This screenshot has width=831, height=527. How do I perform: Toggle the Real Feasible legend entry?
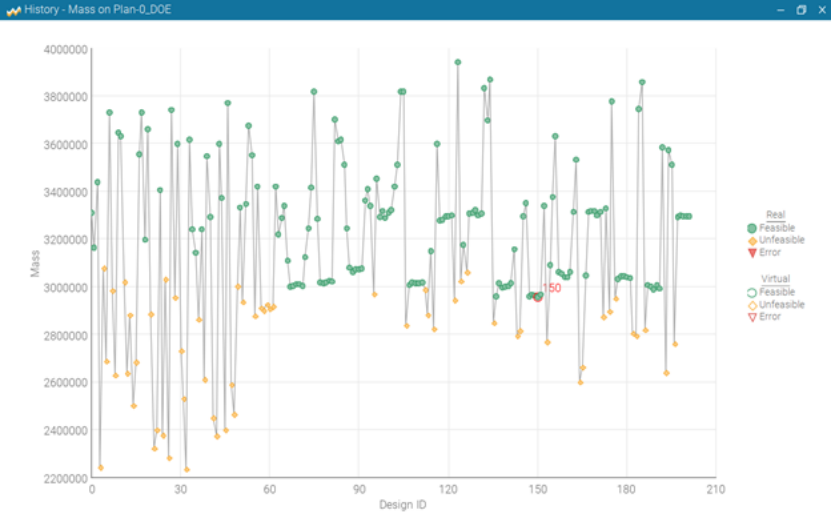tap(771, 228)
